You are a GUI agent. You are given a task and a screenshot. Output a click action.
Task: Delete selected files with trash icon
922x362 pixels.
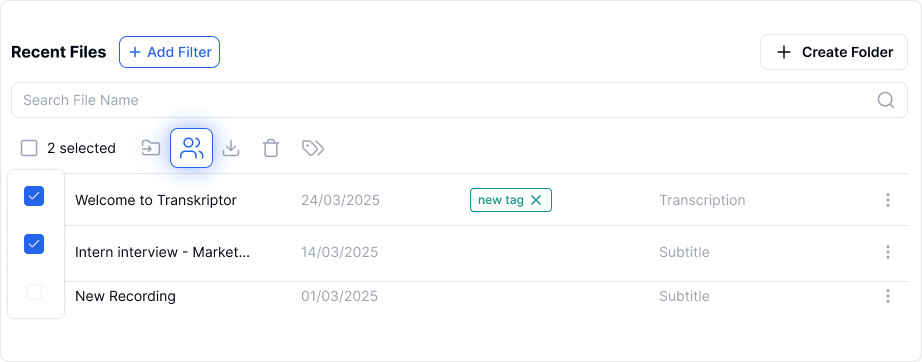pos(270,148)
